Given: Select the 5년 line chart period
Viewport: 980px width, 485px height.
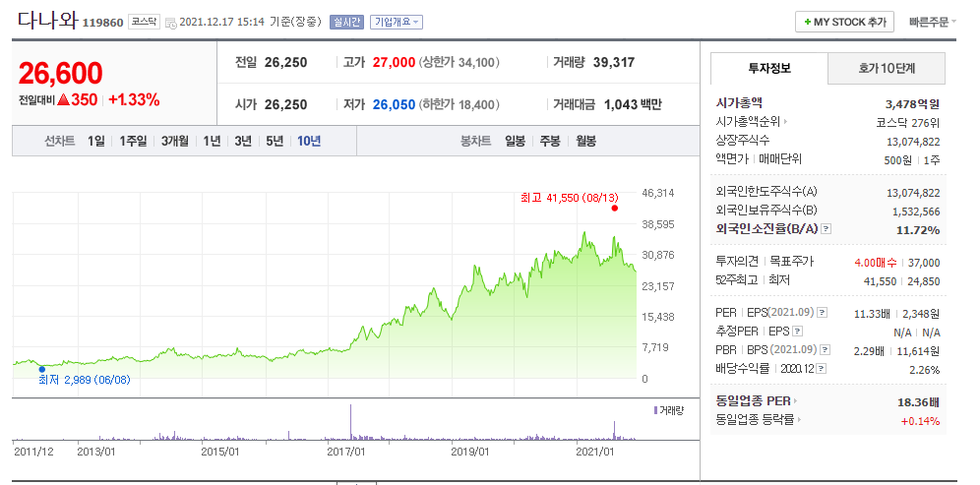Looking at the screenshot, I should pyautogui.click(x=275, y=142).
